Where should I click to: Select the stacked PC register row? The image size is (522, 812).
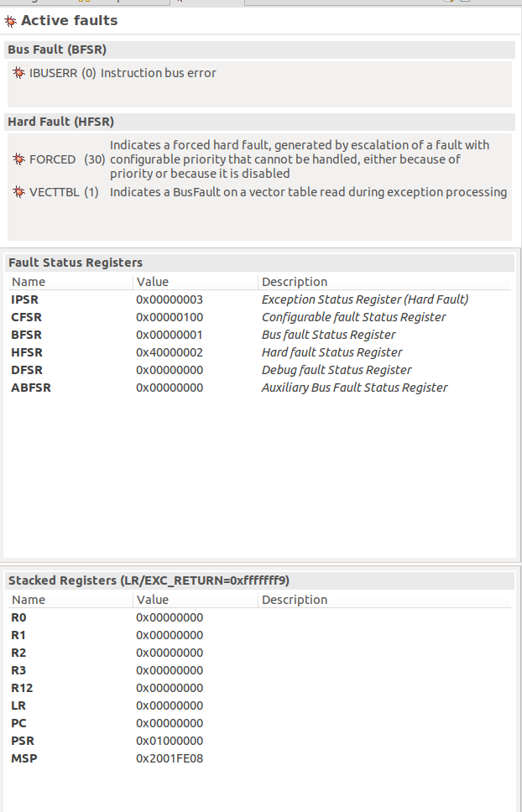click(18, 723)
